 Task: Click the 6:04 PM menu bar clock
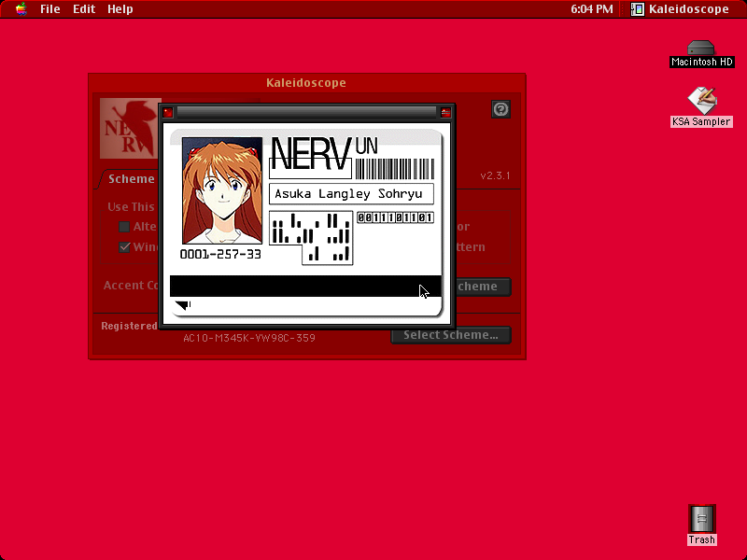pyautogui.click(x=592, y=9)
